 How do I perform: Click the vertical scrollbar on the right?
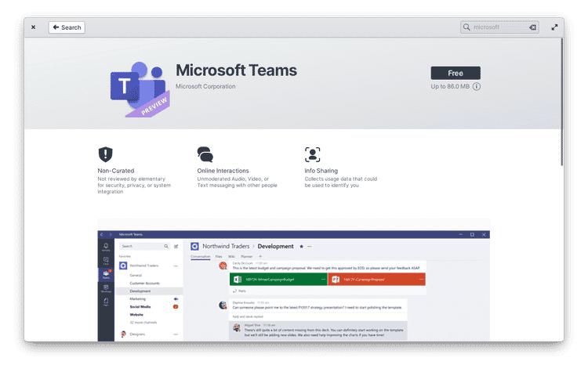562,102
